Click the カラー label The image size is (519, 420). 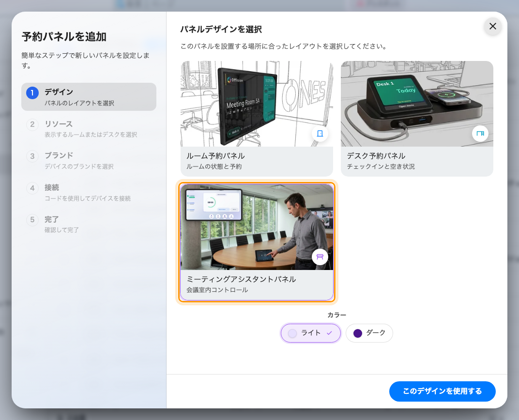(336, 315)
